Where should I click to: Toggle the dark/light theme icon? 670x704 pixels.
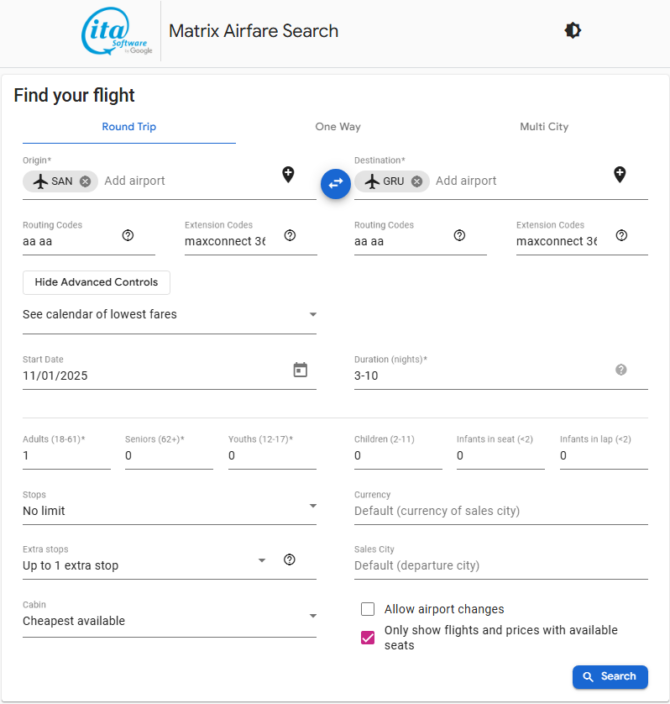point(573,31)
